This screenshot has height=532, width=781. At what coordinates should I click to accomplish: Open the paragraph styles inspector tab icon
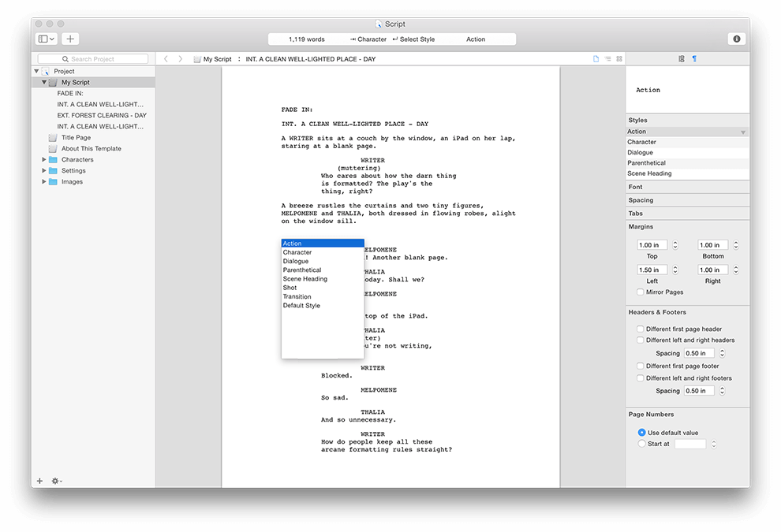[x=694, y=59]
